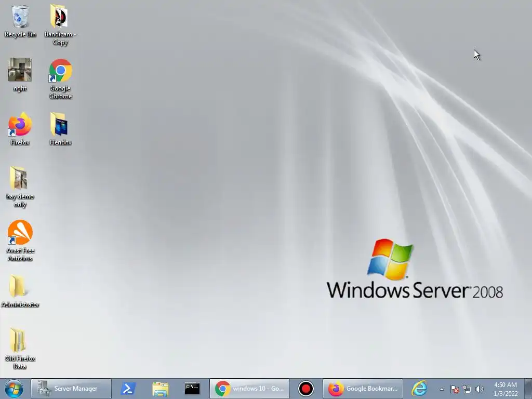
Task: Click the Bandicam record taskbar icon
Action: pyautogui.click(x=305, y=389)
